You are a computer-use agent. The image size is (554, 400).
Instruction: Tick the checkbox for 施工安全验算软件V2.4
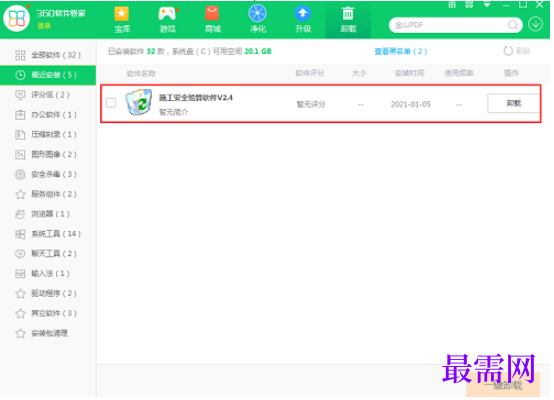(111, 103)
